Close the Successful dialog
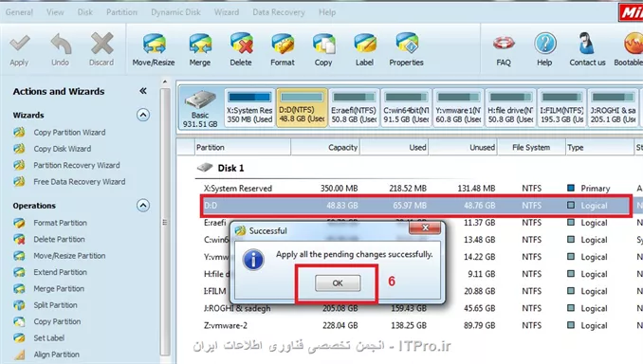The height and width of the screenshot is (364, 643). pos(425,227)
